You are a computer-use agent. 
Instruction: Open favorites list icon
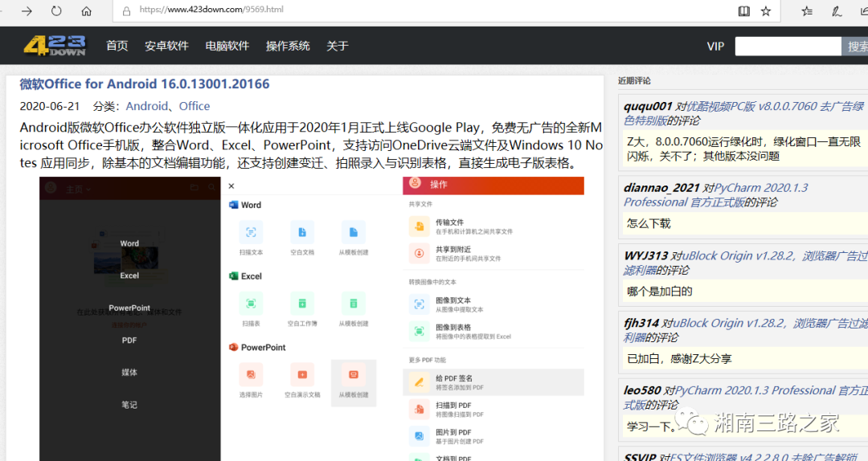click(807, 11)
